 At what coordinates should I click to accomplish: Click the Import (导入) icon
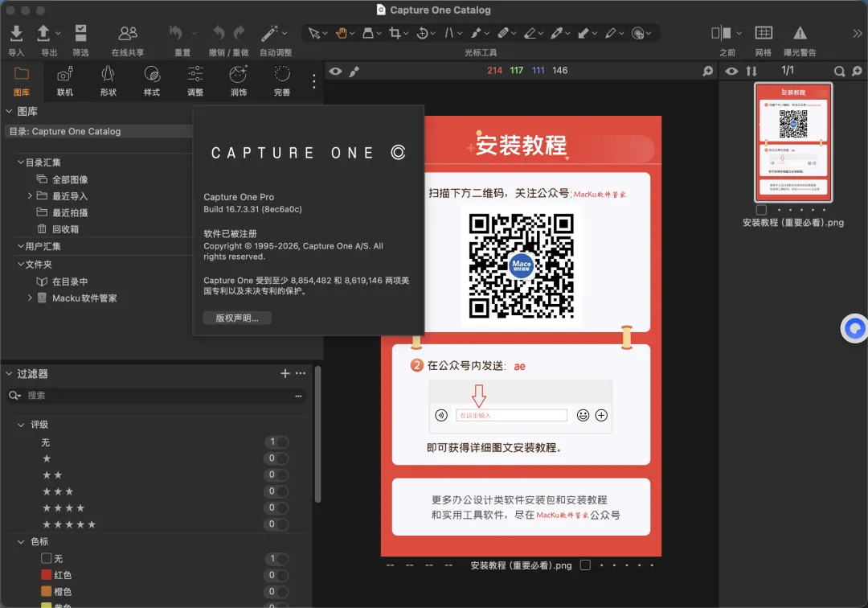coord(16,33)
